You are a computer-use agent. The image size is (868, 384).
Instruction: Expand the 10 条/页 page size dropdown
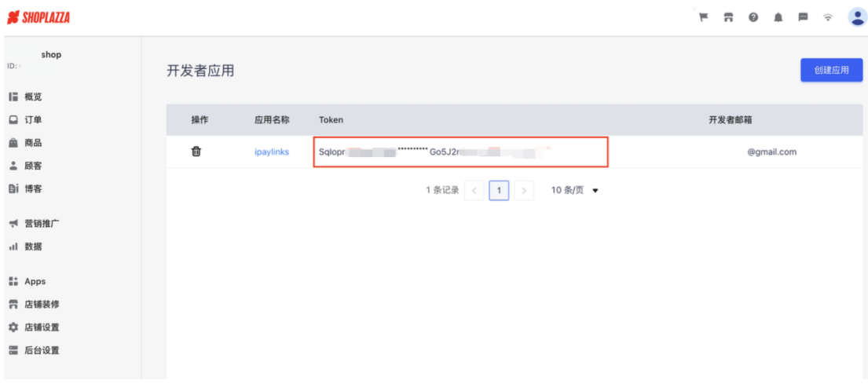pos(574,190)
